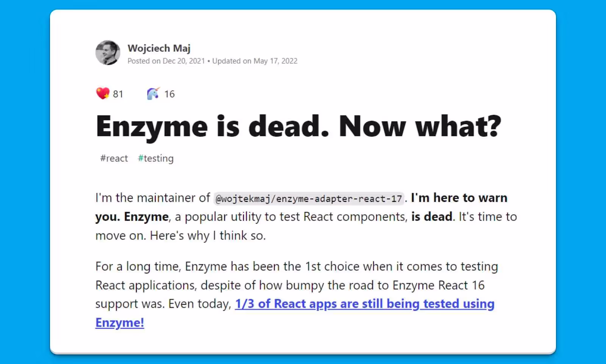Click bold text "is dead"
Viewport: 606px width, 364px height.
point(432,217)
